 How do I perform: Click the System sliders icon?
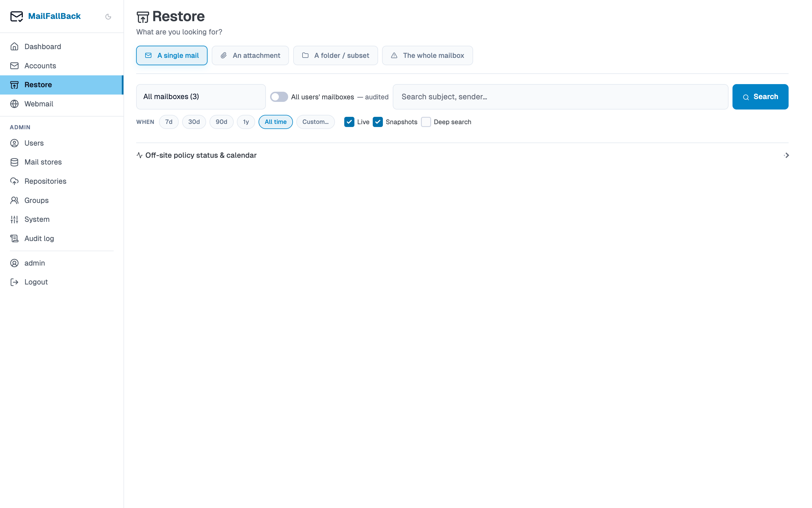[x=14, y=219]
